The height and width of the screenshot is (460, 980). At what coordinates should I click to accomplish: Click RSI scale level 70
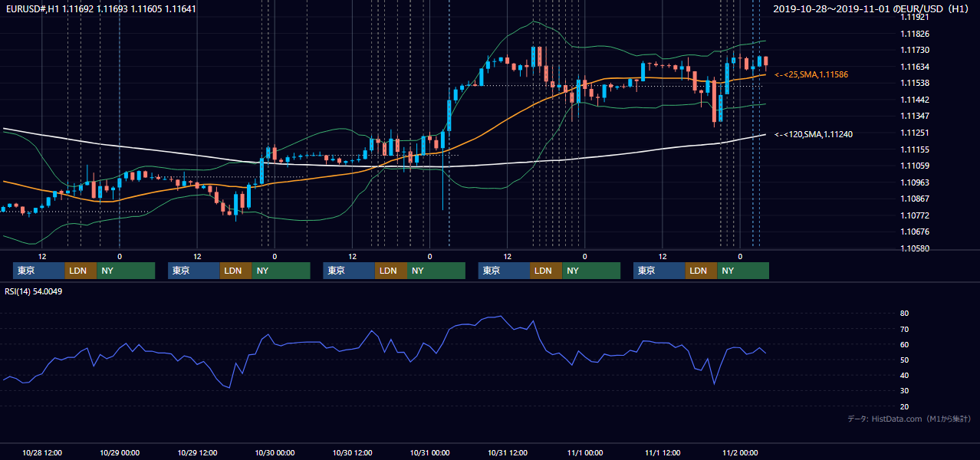coord(904,329)
